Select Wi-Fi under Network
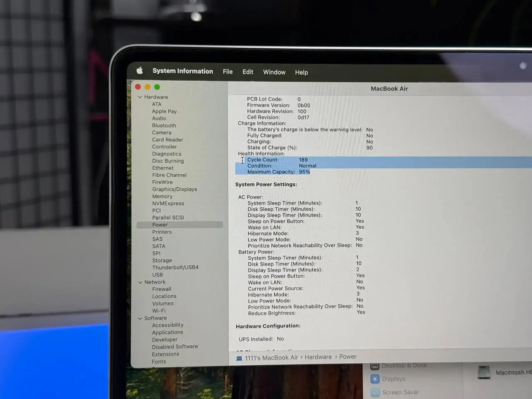 point(158,311)
